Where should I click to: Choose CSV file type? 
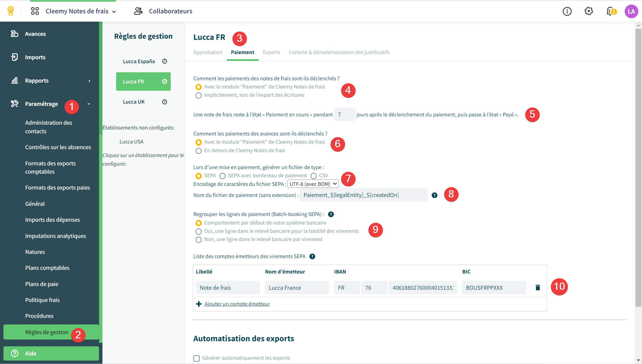tap(314, 176)
